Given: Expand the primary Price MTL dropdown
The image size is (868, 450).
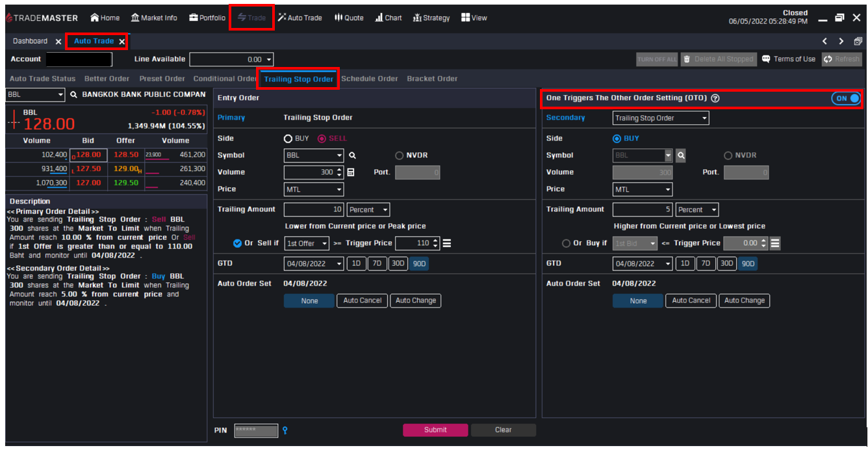Looking at the screenshot, I should [x=314, y=189].
